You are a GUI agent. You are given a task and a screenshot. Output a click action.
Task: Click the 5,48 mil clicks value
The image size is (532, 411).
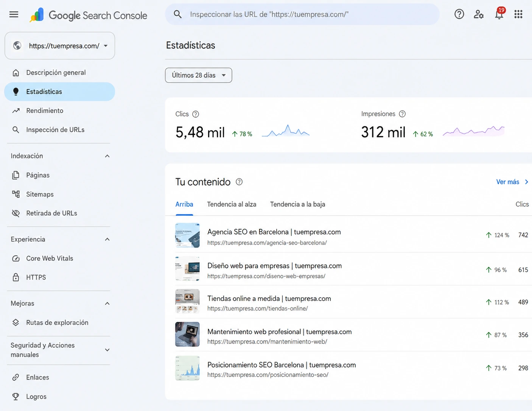tap(200, 132)
